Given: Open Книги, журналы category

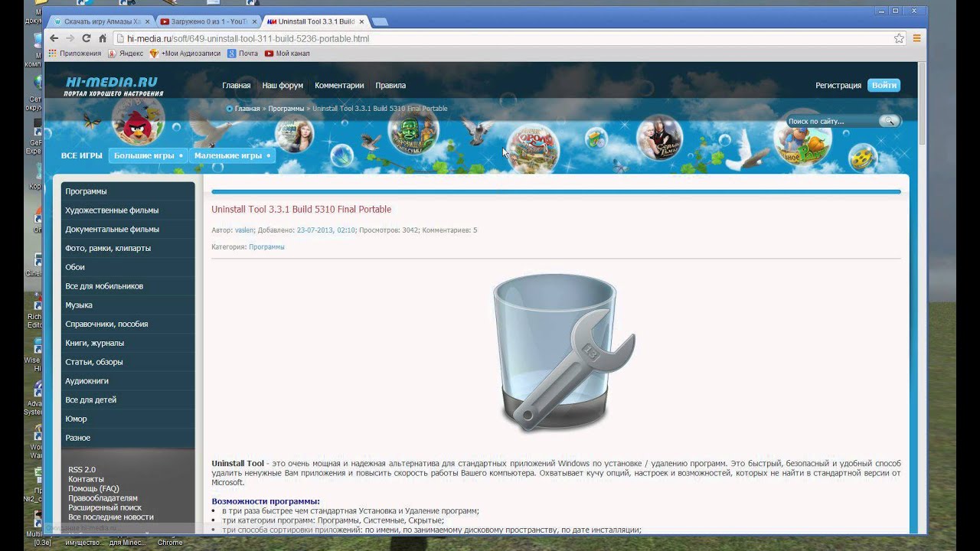Looking at the screenshot, I should coord(128,344).
